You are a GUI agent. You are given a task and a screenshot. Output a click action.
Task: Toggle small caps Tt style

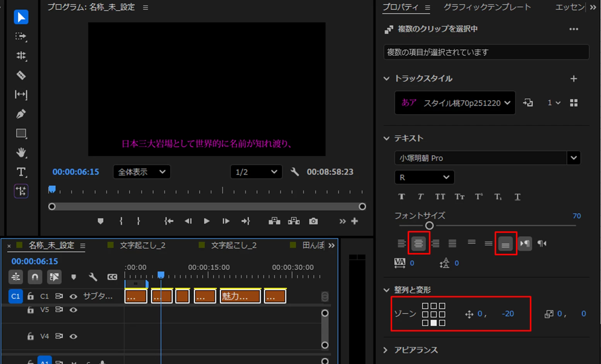[x=459, y=197]
